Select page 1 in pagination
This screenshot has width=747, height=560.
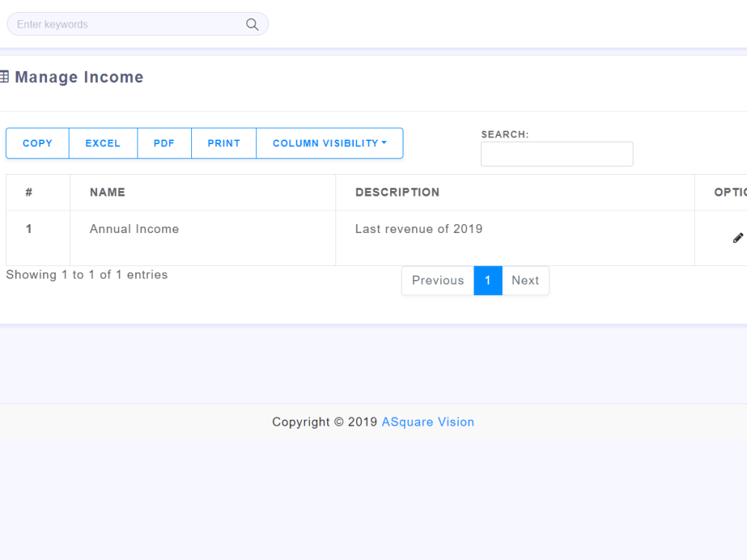click(x=488, y=281)
